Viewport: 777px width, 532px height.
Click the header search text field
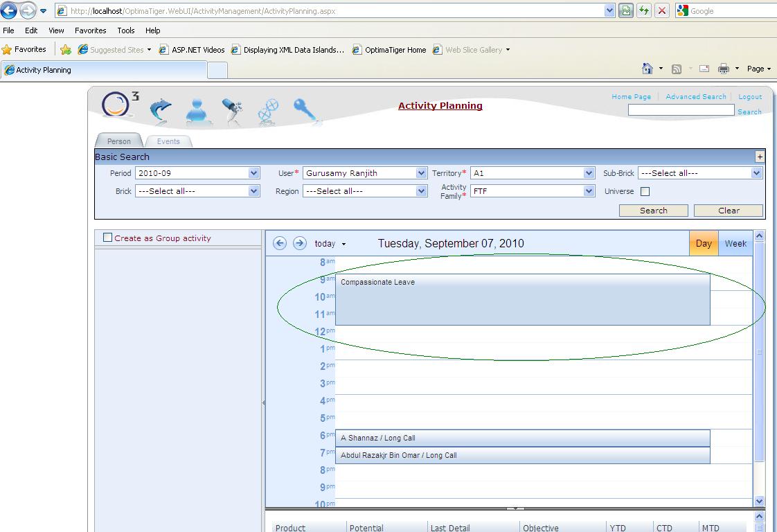(x=681, y=110)
